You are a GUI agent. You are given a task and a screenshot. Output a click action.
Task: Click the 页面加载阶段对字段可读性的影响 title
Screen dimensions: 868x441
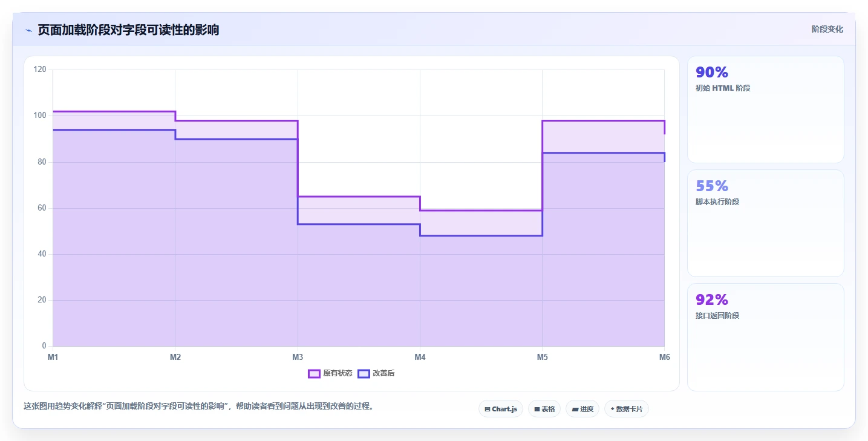(128, 30)
